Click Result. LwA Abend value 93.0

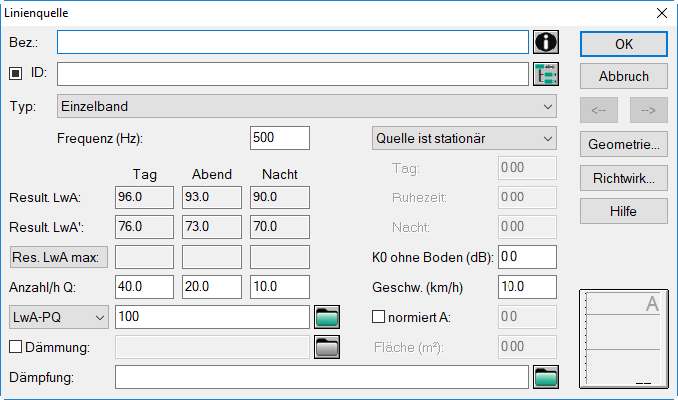(212, 197)
